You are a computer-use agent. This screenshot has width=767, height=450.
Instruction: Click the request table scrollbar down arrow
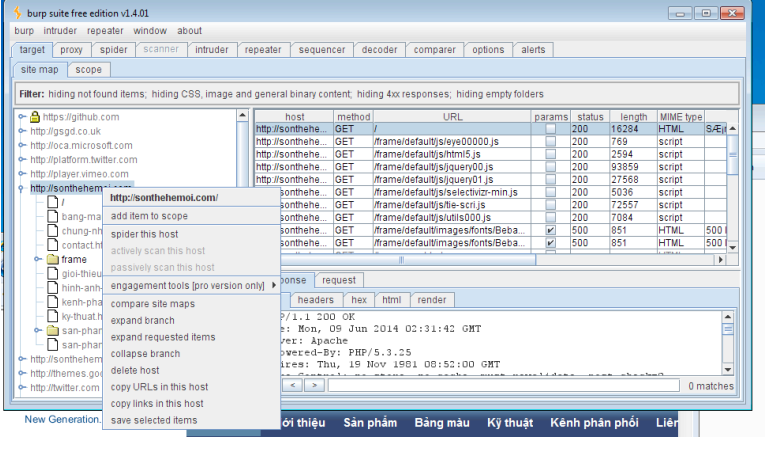(733, 248)
